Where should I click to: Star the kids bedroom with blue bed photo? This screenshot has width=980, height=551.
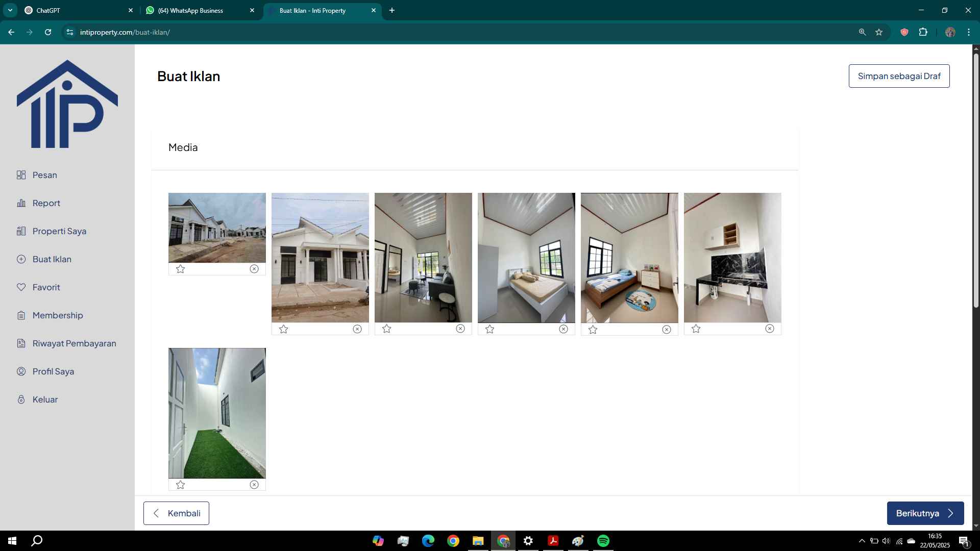point(593,330)
